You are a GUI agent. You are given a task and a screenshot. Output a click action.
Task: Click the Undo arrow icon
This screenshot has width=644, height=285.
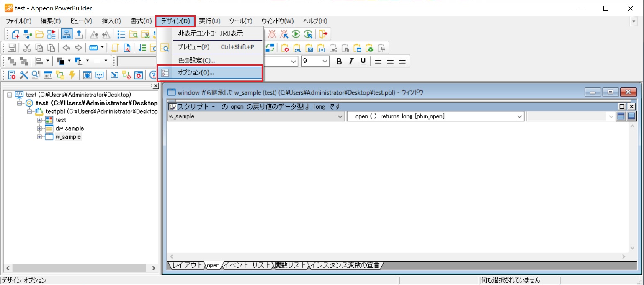[66, 47]
